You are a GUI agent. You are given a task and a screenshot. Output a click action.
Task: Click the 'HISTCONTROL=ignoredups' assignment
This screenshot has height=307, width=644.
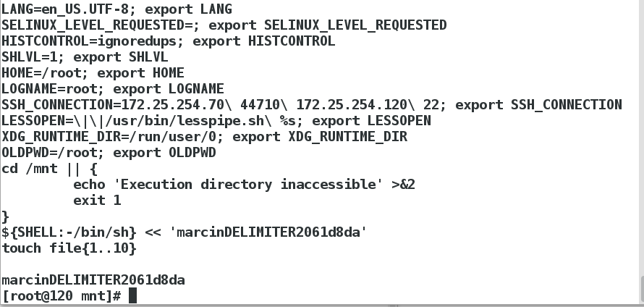tap(93, 41)
